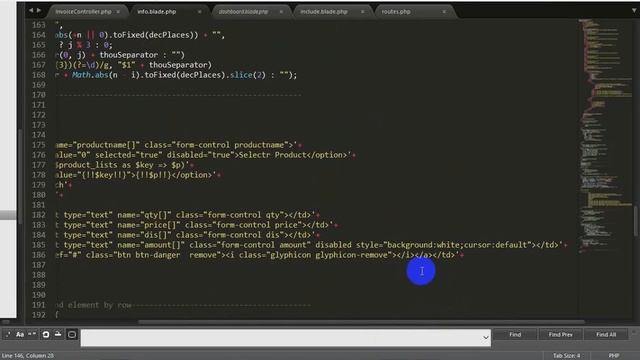Open find history dropdown arrow
Image resolution: width=640 pixels, height=360 pixels.
485,338
